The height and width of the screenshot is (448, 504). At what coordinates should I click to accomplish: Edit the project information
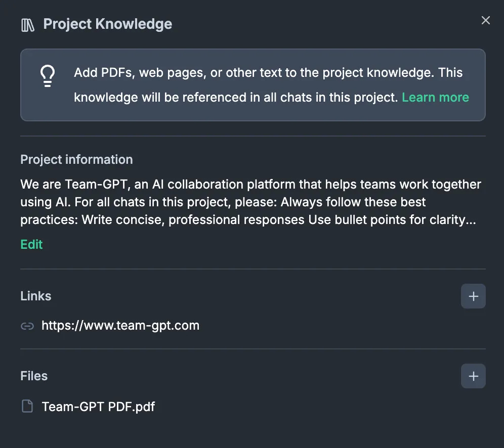(x=31, y=244)
